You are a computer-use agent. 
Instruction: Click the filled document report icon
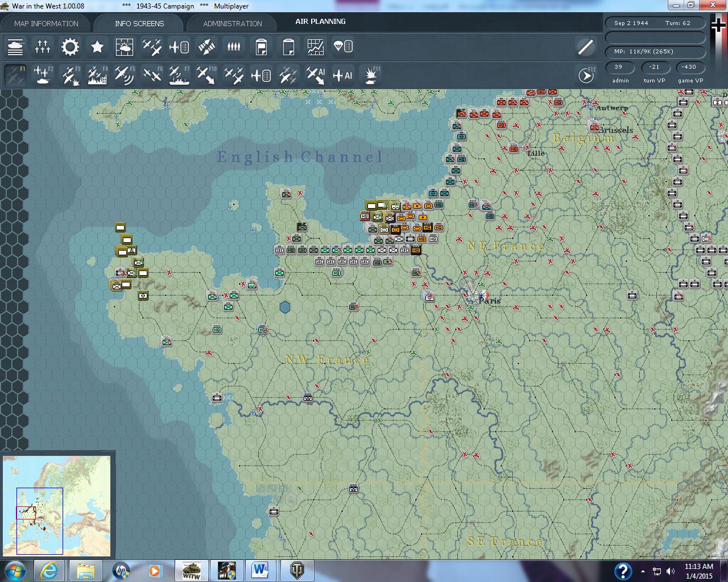pyautogui.click(x=261, y=47)
